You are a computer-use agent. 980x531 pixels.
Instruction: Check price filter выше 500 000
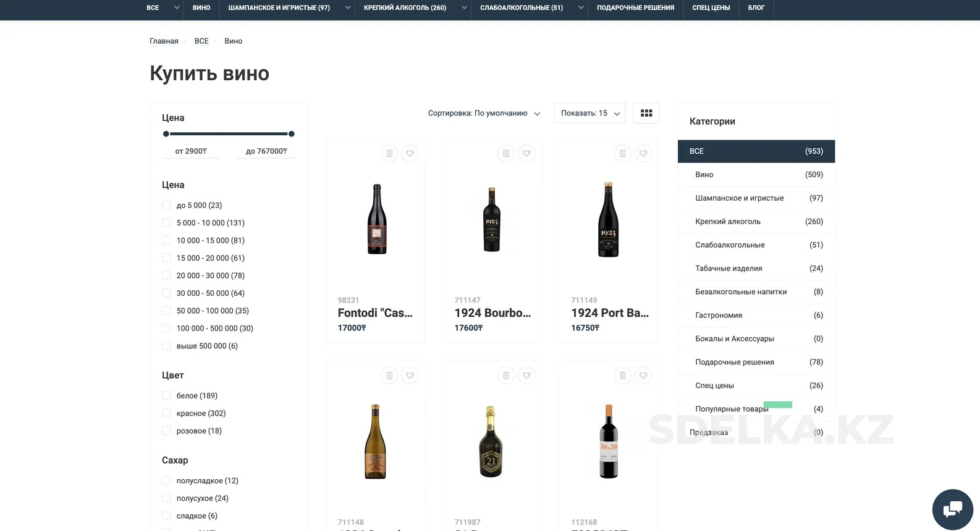166,346
